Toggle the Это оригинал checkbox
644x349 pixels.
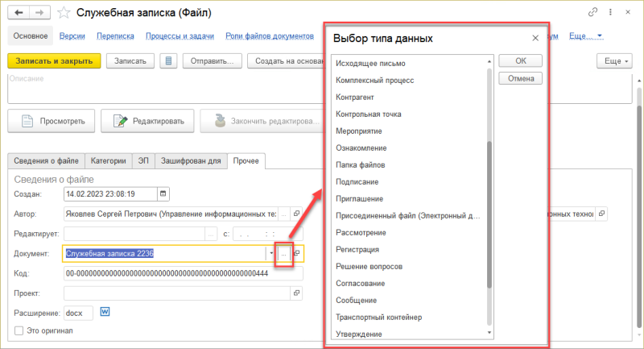tap(19, 330)
